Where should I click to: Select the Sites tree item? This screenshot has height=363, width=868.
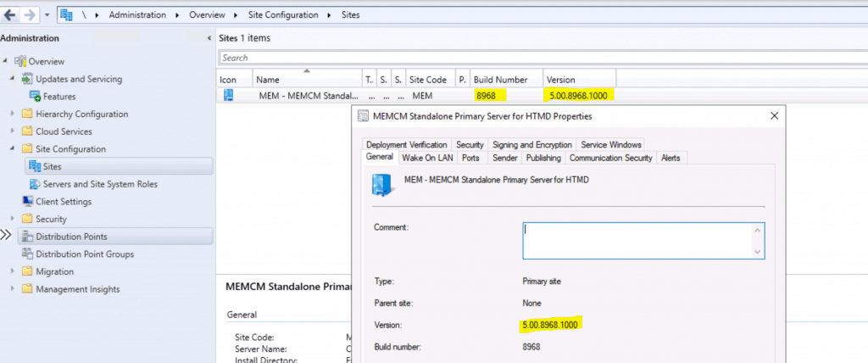[x=119, y=166]
